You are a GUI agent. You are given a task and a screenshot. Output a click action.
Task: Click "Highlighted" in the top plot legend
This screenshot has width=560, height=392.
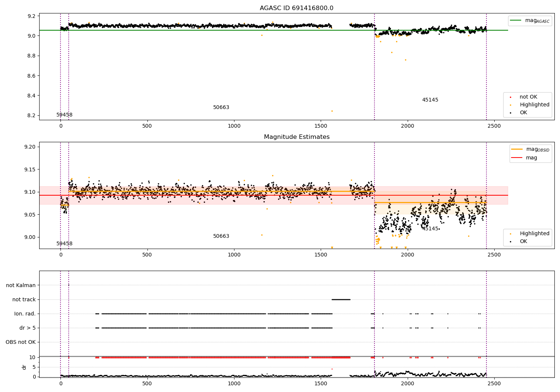(535, 105)
